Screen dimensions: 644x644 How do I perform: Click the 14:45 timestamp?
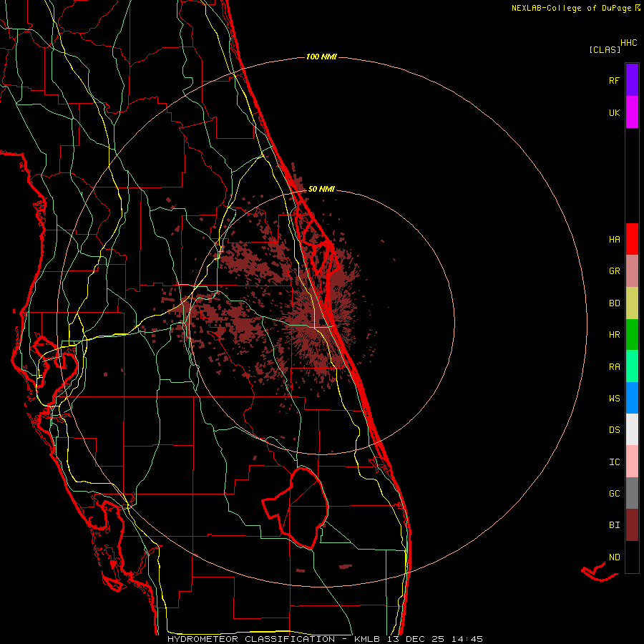pyautogui.click(x=467, y=639)
